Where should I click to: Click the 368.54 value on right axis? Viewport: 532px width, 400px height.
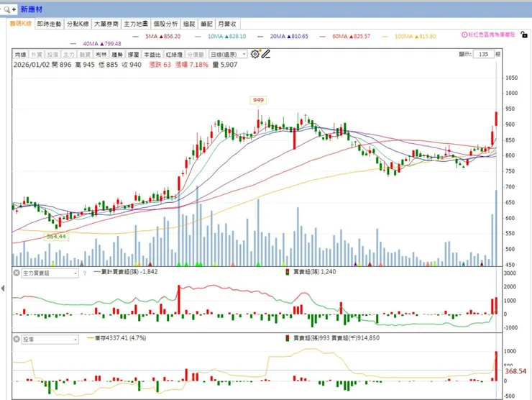tap(515, 371)
